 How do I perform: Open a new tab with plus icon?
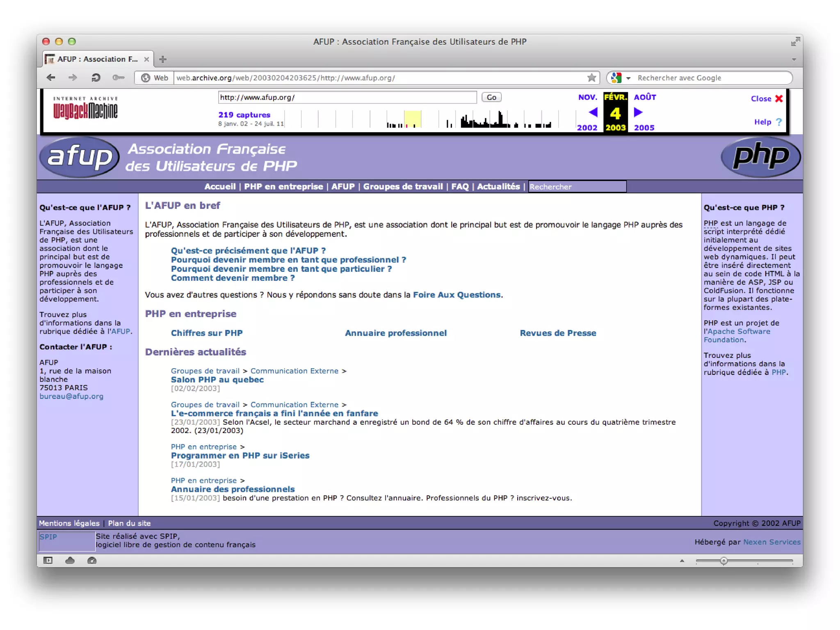[163, 59]
